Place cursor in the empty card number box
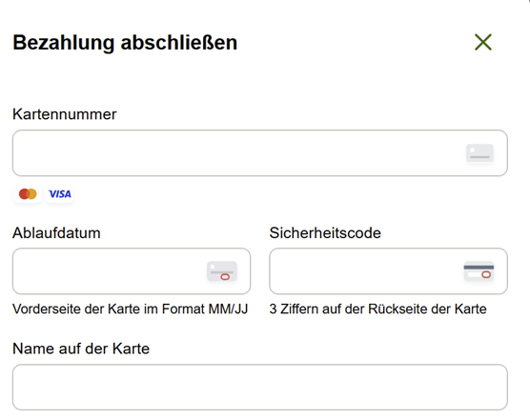Image resolution: width=530 pixels, height=420 pixels. (260, 153)
